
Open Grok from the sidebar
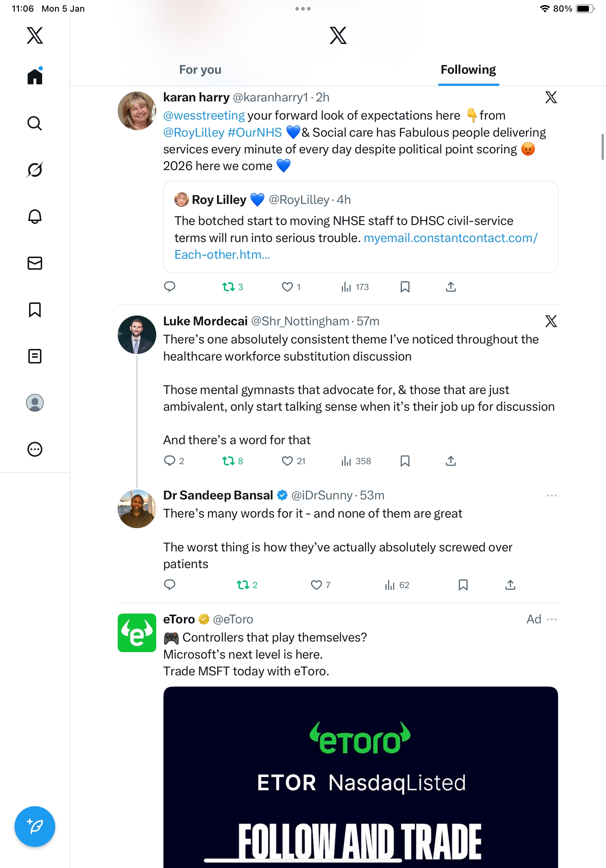35,170
